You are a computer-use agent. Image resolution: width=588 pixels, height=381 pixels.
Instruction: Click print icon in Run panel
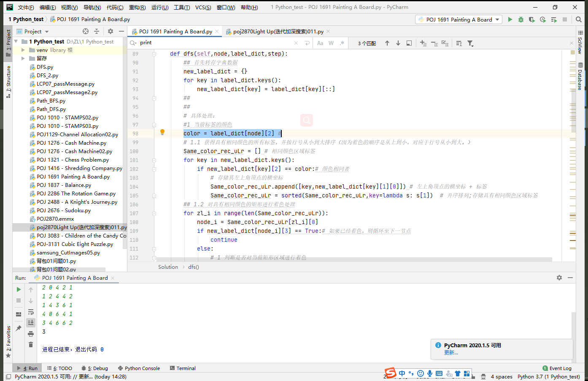[x=31, y=334]
